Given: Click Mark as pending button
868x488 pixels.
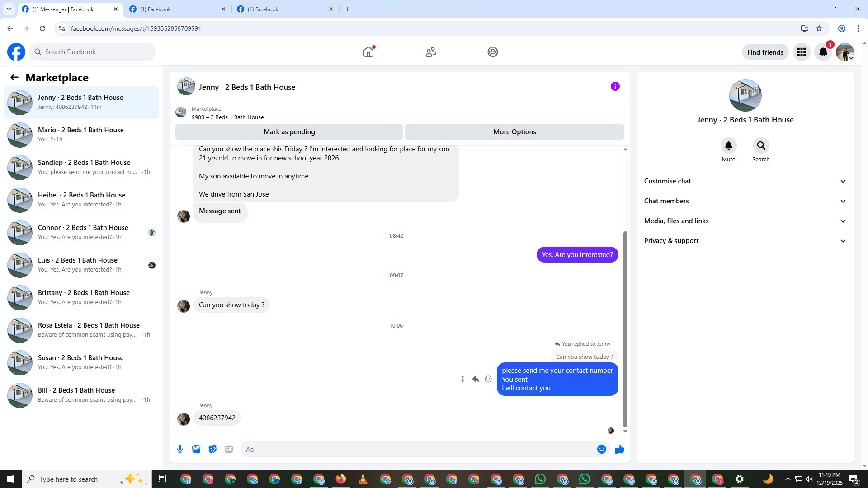Looking at the screenshot, I should 289,132.
